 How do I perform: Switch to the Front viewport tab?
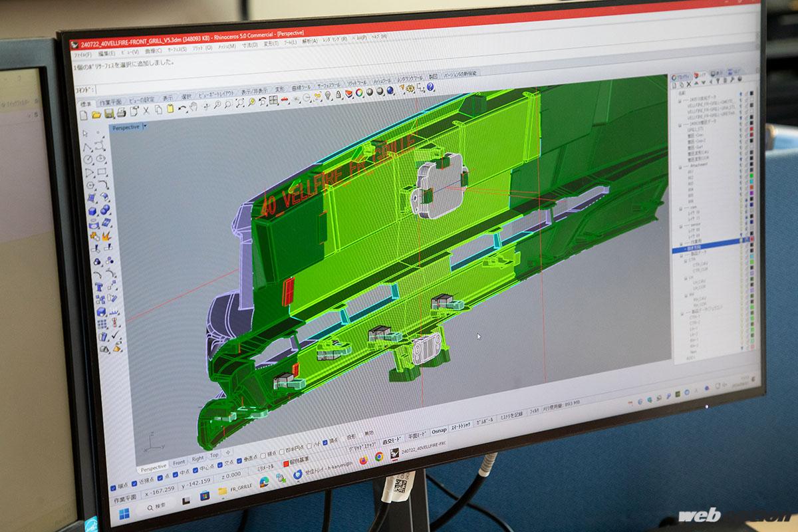[179, 463]
